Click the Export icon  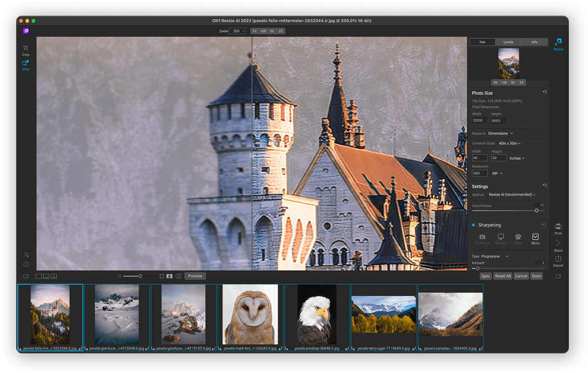click(x=558, y=259)
